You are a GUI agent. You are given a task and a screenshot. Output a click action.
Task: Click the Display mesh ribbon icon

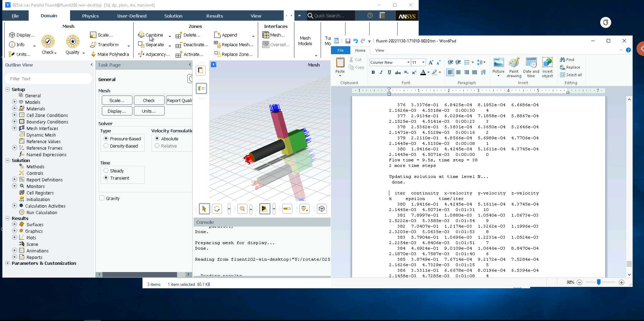[12, 35]
